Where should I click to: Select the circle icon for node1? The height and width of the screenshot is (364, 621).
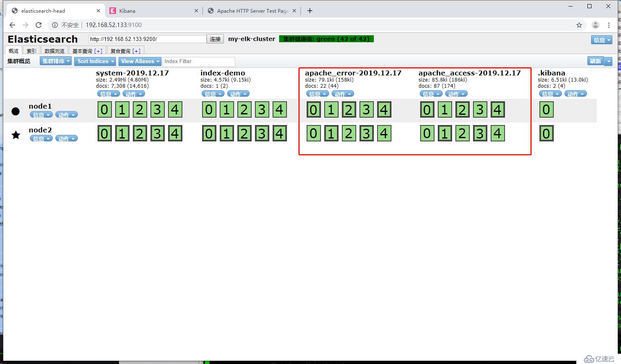click(x=16, y=111)
